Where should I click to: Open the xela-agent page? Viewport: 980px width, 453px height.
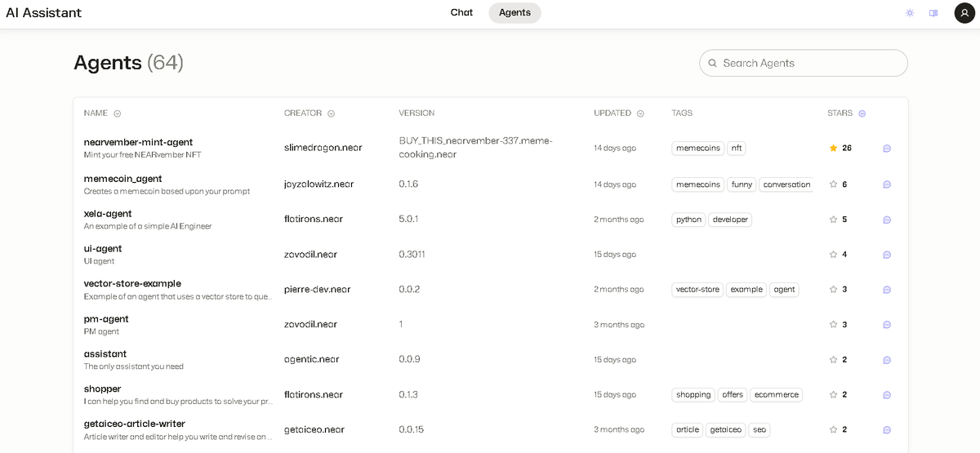tap(108, 214)
